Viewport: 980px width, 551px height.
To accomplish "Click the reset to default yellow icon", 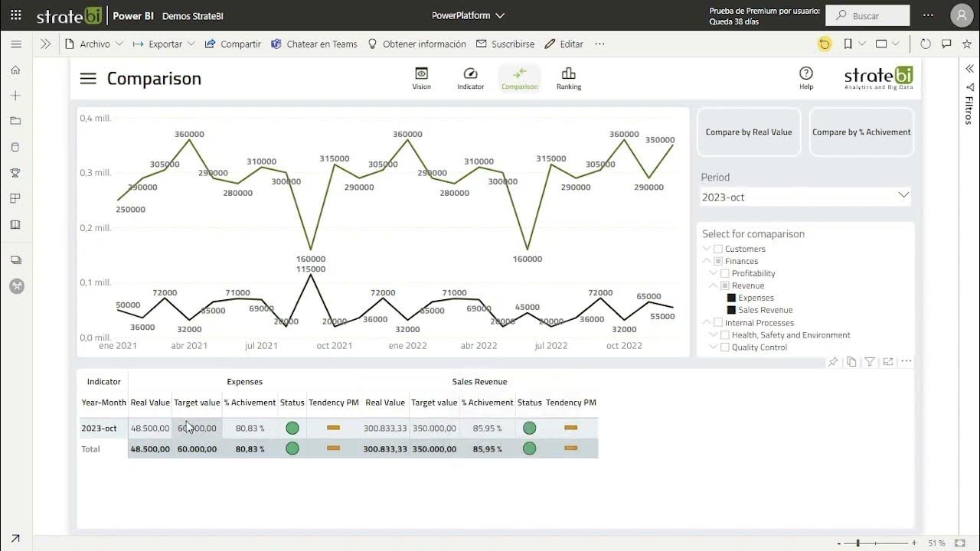I will (x=824, y=44).
